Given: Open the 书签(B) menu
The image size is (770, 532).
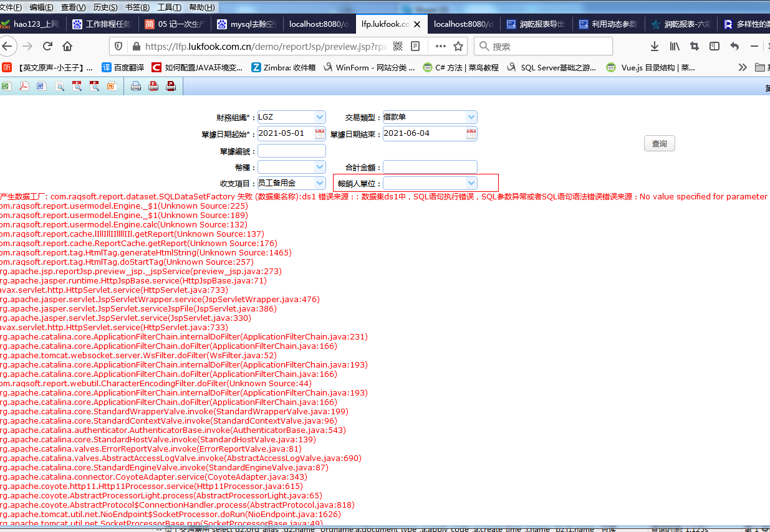Looking at the screenshot, I should [x=137, y=7].
